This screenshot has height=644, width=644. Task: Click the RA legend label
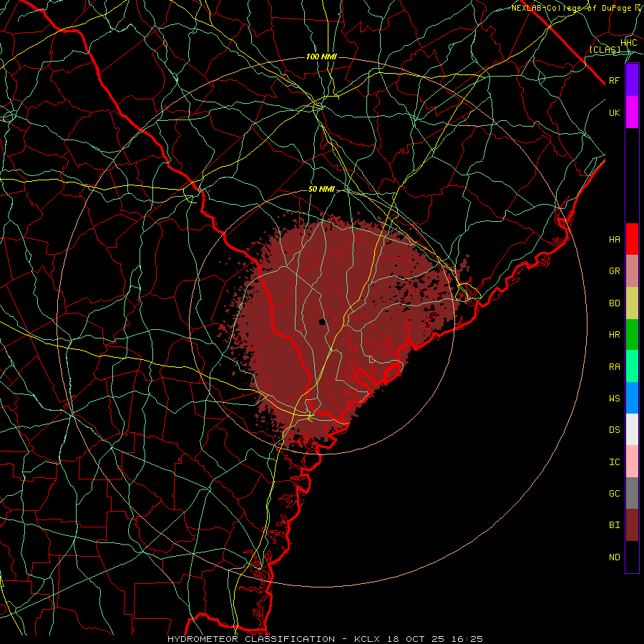pos(614,367)
